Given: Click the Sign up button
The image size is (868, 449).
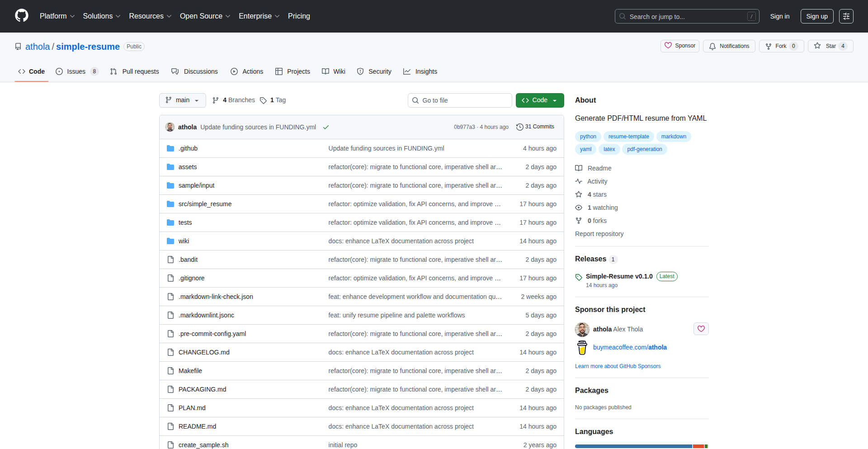Looking at the screenshot, I should tap(816, 16).
